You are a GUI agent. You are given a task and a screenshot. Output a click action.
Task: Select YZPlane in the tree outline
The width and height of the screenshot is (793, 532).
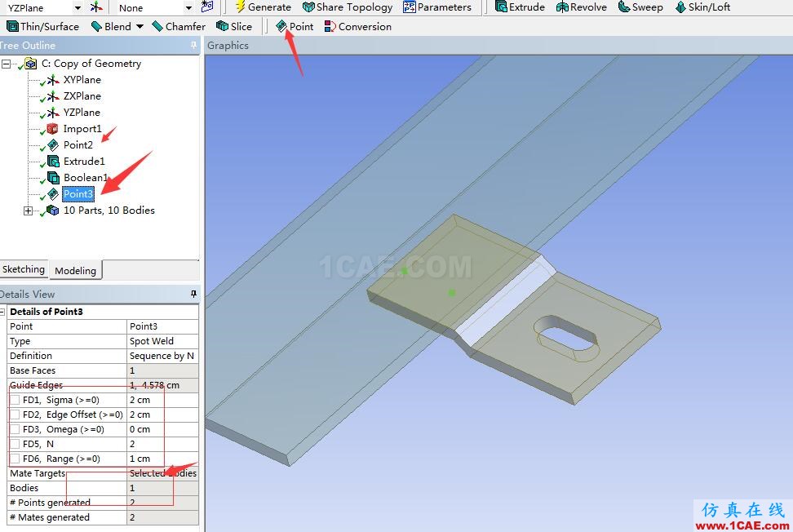[82, 113]
